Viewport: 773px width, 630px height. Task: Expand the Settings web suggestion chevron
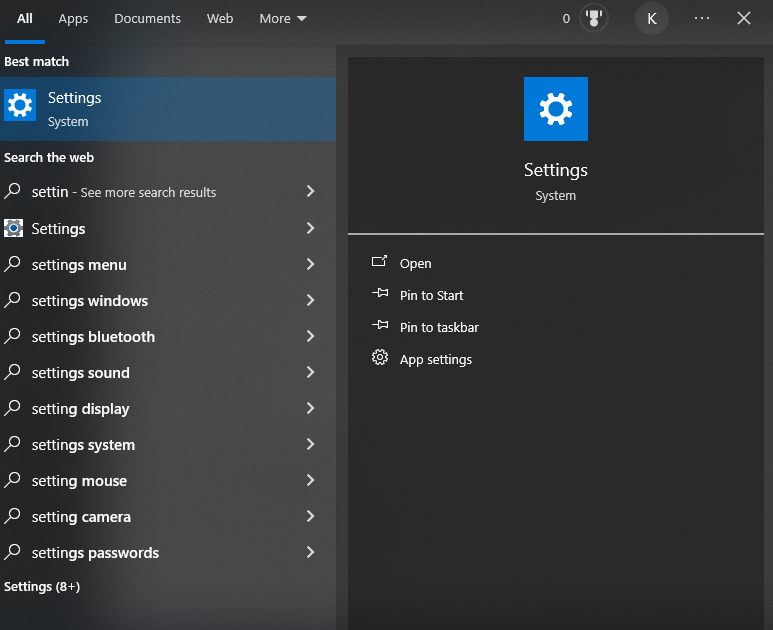(x=310, y=228)
